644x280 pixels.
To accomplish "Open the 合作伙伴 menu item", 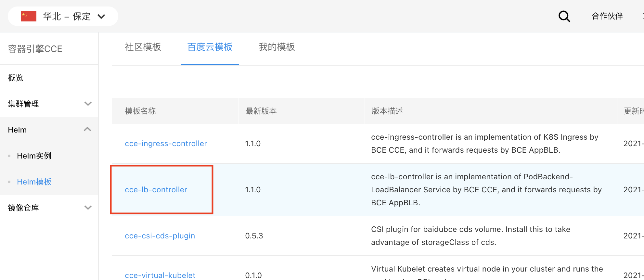I will [607, 16].
